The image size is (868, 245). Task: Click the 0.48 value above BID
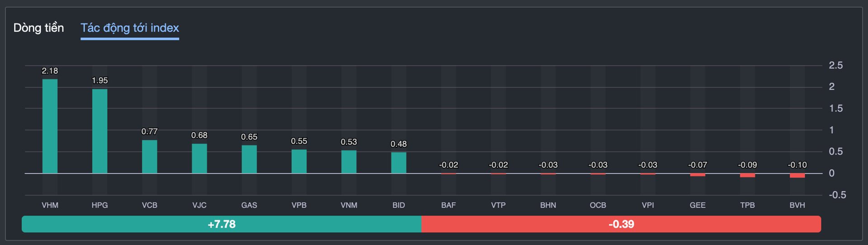tap(399, 144)
